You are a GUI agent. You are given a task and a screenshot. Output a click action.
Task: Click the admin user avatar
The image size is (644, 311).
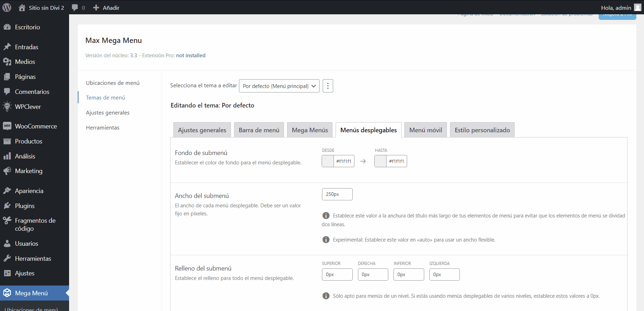point(637,8)
